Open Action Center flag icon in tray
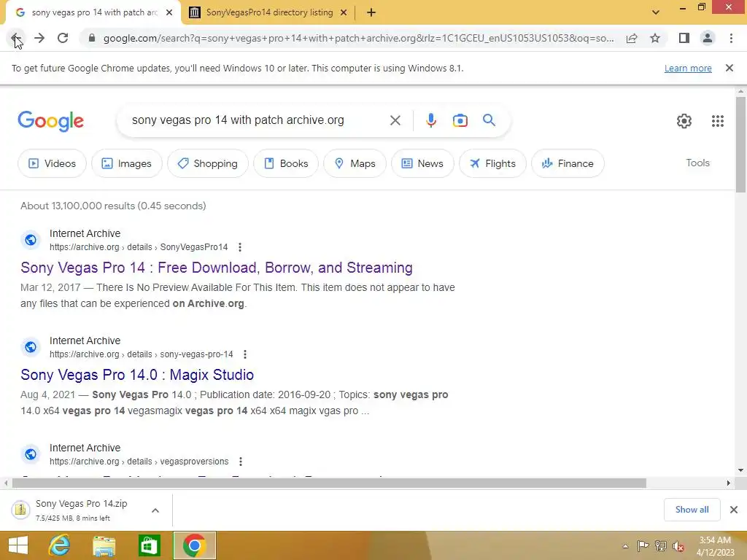This screenshot has height=560, width=747. [643, 545]
